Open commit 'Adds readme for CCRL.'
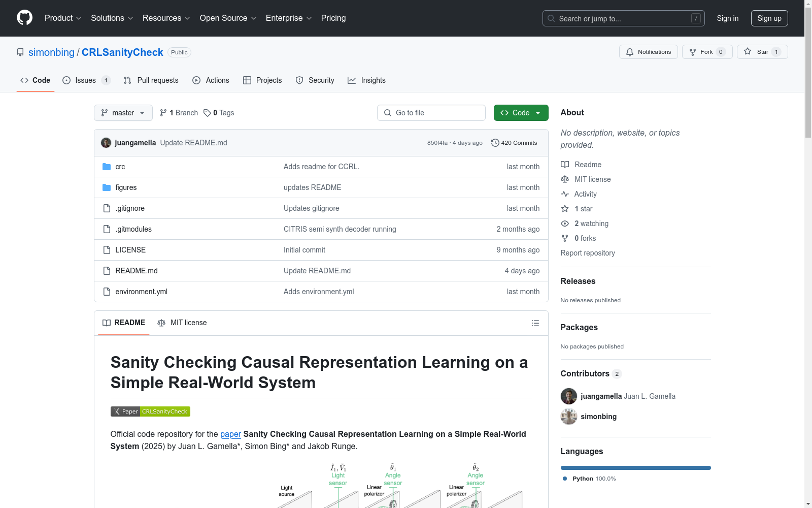 tap(321, 167)
